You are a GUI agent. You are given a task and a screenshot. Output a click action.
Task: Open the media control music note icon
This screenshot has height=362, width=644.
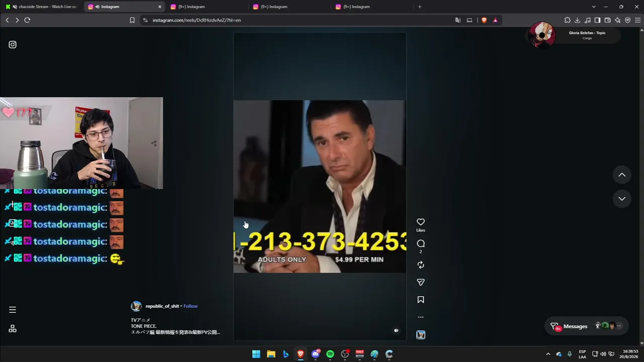pyautogui.click(x=588, y=20)
